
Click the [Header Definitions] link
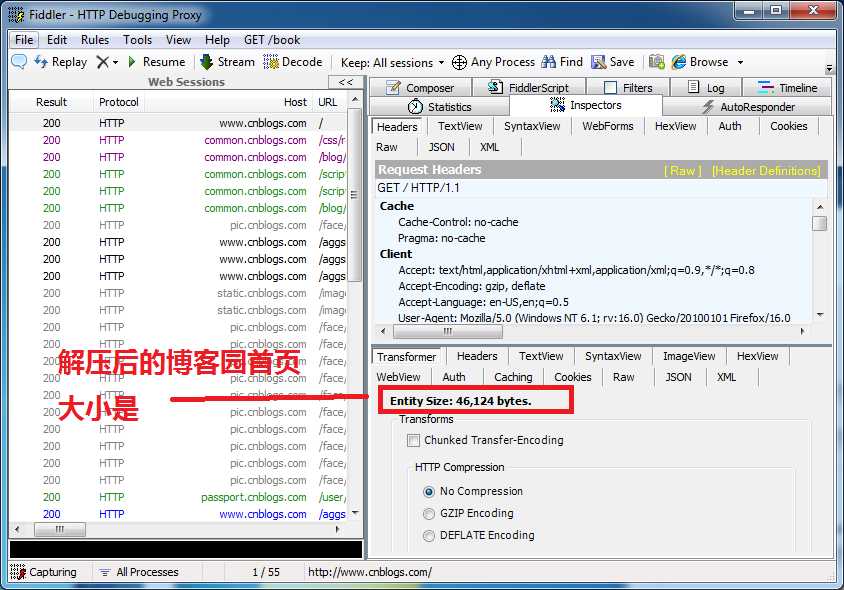click(766, 171)
